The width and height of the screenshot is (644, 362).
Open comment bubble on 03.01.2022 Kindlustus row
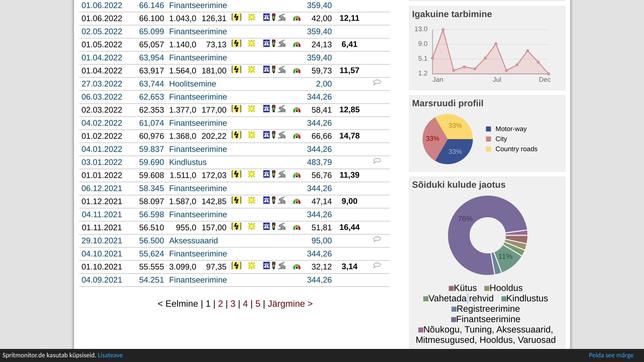(x=377, y=161)
